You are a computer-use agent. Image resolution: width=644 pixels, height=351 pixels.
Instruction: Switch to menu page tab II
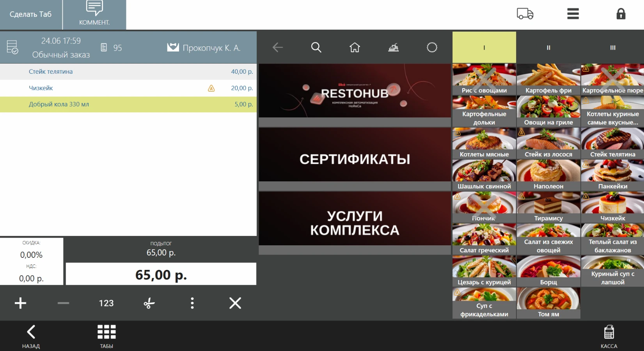point(548,48)
